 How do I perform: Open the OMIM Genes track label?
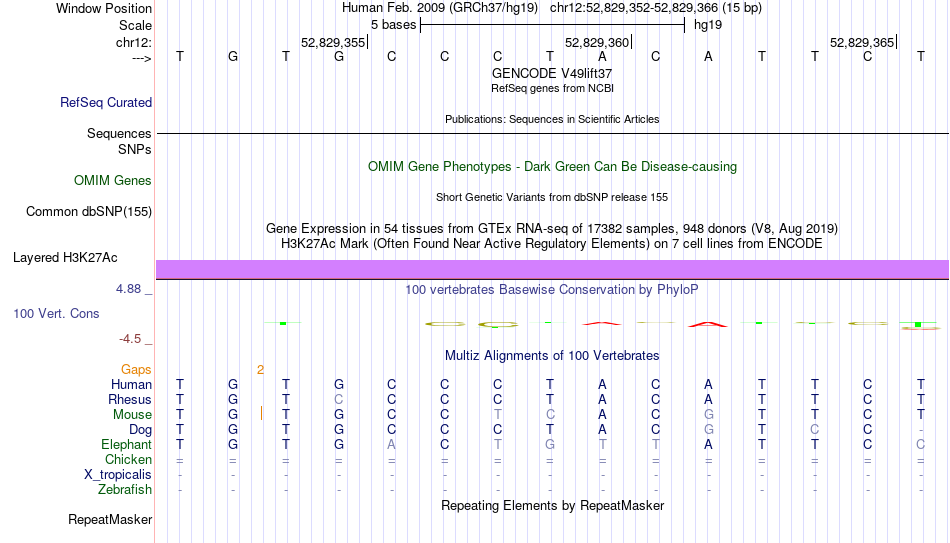113,181
